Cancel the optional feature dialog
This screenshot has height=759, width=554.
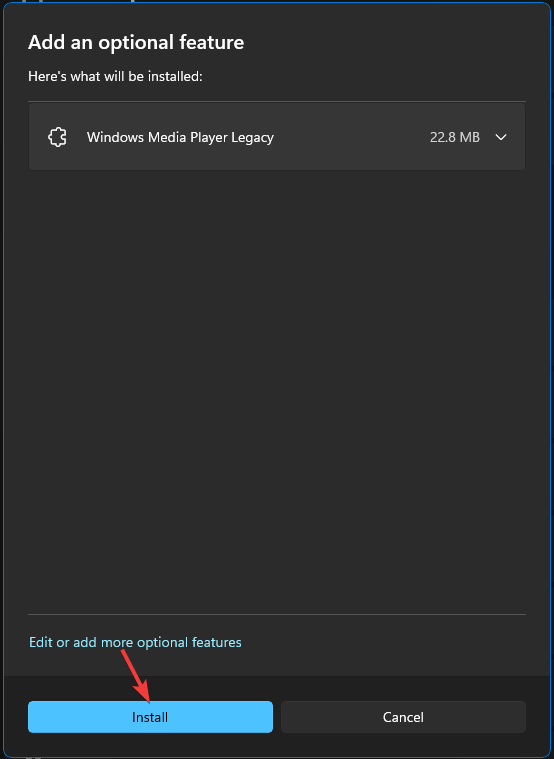403,716
